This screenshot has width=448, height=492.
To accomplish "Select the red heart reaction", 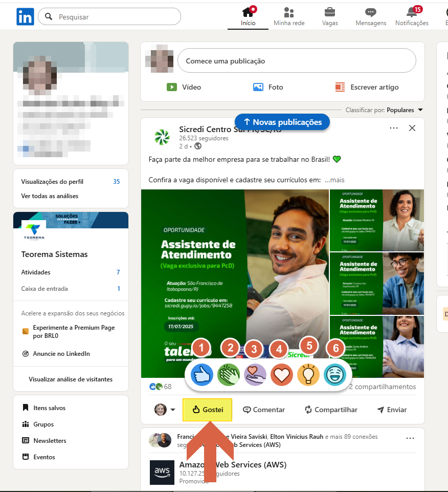I will pyautogui.click(x=282, y=375).
